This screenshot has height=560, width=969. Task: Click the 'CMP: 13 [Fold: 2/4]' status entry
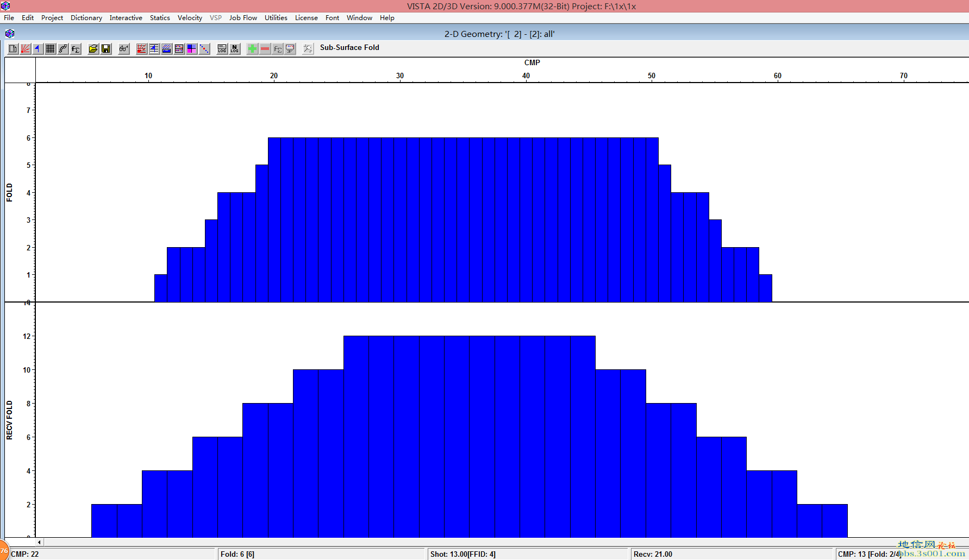tap(869, 554)
